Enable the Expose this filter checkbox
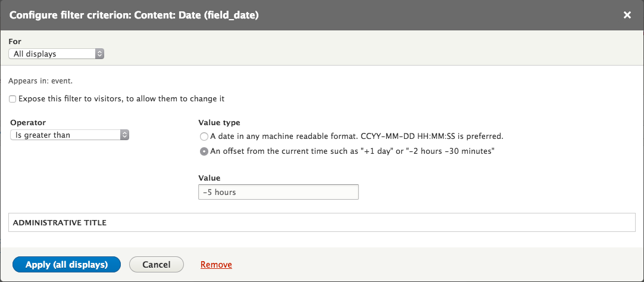This screenshot has height=282, width=644. click(x=12, y=99)
